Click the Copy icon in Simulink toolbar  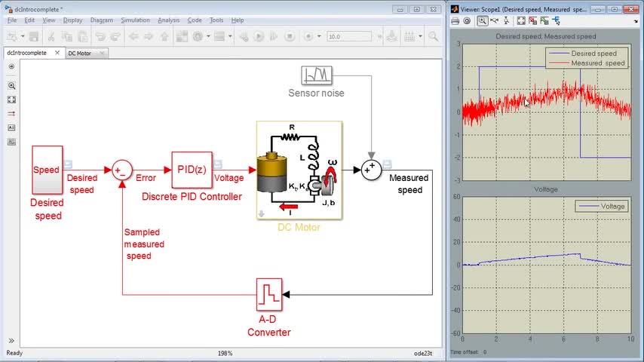point(67,36)
